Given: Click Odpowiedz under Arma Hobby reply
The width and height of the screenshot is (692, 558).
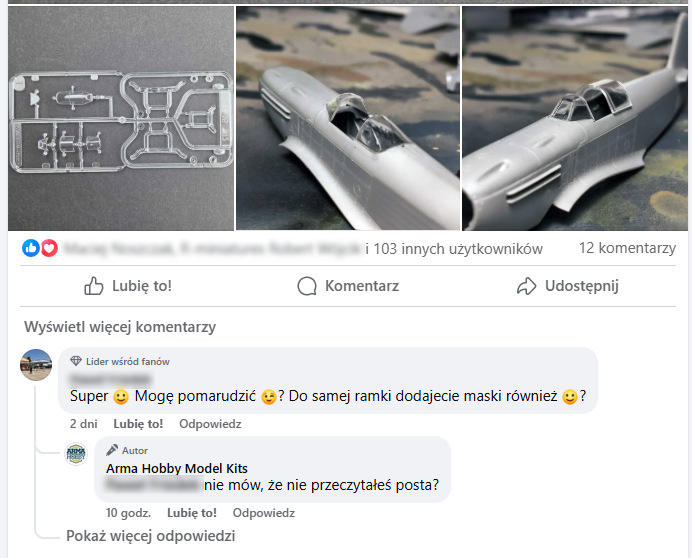Looking at the screenshot, I should pyautogui.click(x=263, y=513).
